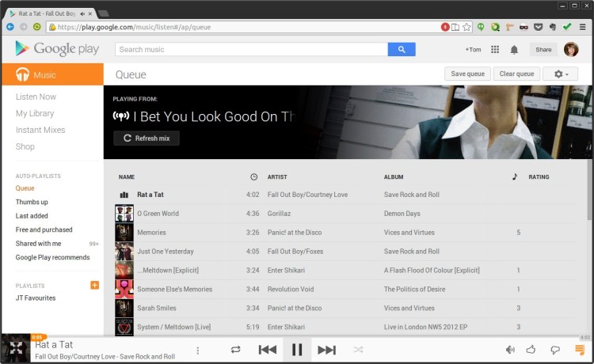Image resolution: width=594 pixels, height=364 pixels.
Task: Open the now-playing song overflow menu
Action: click(x=198, y=351)
